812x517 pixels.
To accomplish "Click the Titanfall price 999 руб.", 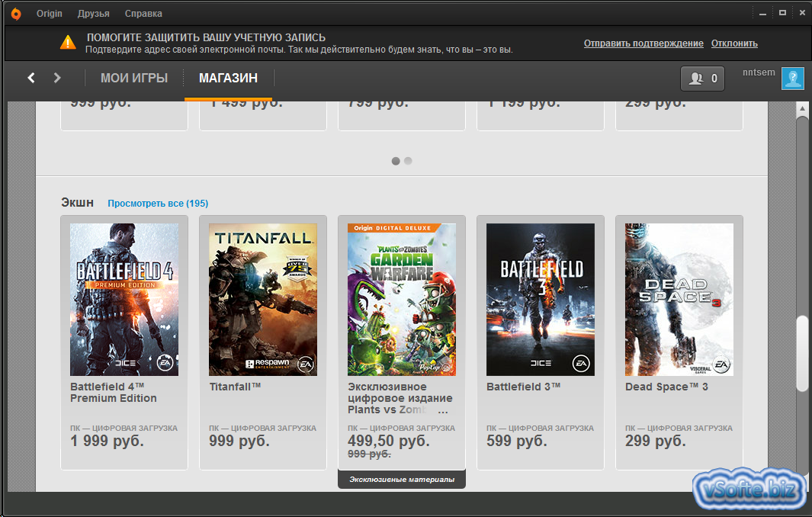I will point(239,441).
